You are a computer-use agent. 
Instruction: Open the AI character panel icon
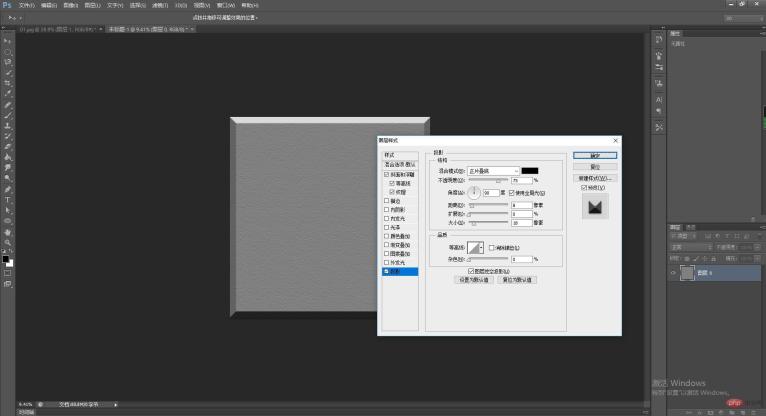(x=659, y=100)
